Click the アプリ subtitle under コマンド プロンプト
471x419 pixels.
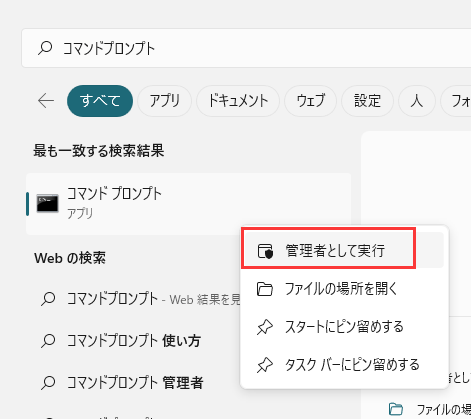(x=80, y=214)
